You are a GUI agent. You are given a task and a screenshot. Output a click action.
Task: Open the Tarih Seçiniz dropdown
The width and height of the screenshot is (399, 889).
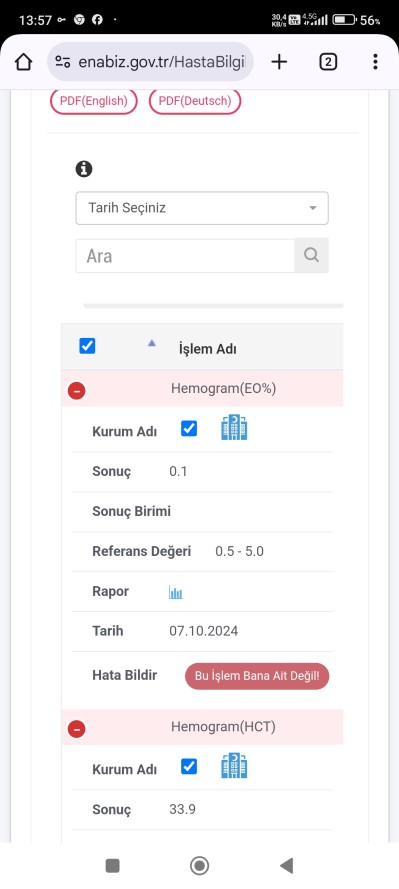202,208
